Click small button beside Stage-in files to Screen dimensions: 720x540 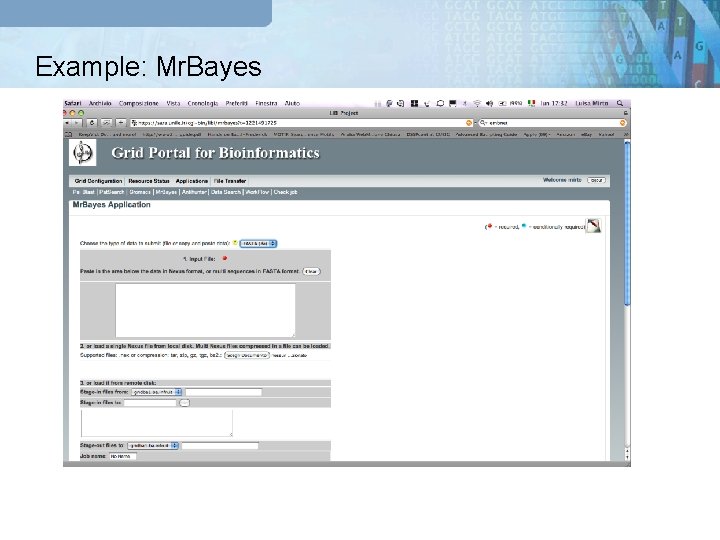pyautogui.click(x=184, y=403)
